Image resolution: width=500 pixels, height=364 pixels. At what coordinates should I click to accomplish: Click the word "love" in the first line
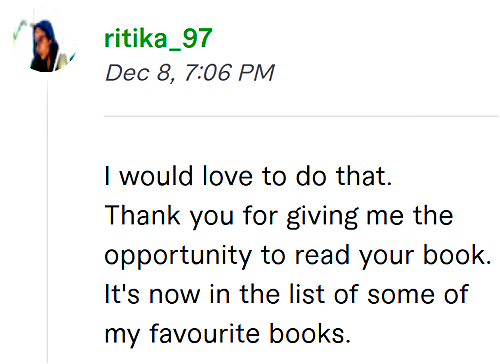pos(228,176)
